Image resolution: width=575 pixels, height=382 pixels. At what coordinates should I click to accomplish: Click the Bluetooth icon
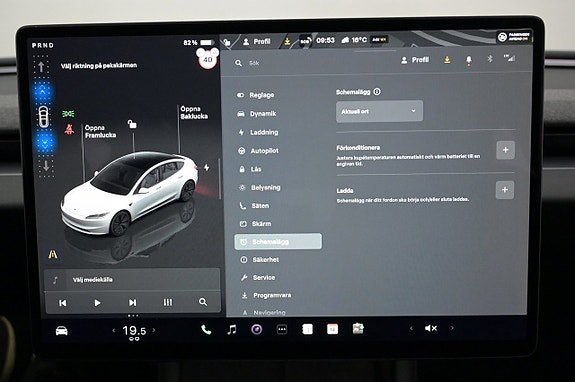tap(490, 59)
